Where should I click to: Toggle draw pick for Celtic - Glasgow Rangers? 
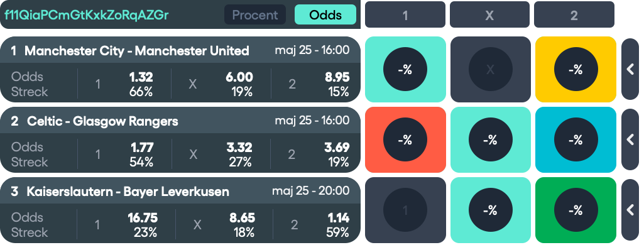pos(491,139)
